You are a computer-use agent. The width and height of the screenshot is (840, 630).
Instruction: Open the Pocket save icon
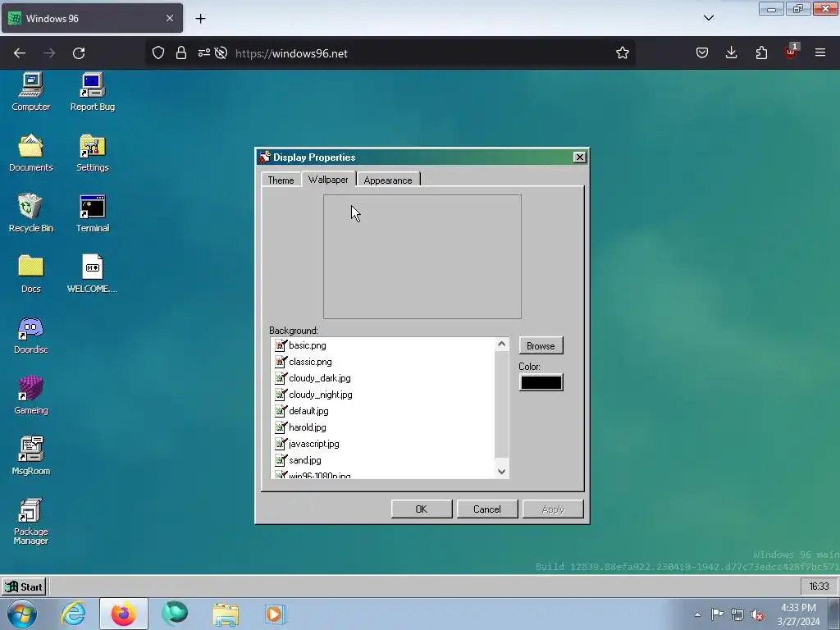702,53
